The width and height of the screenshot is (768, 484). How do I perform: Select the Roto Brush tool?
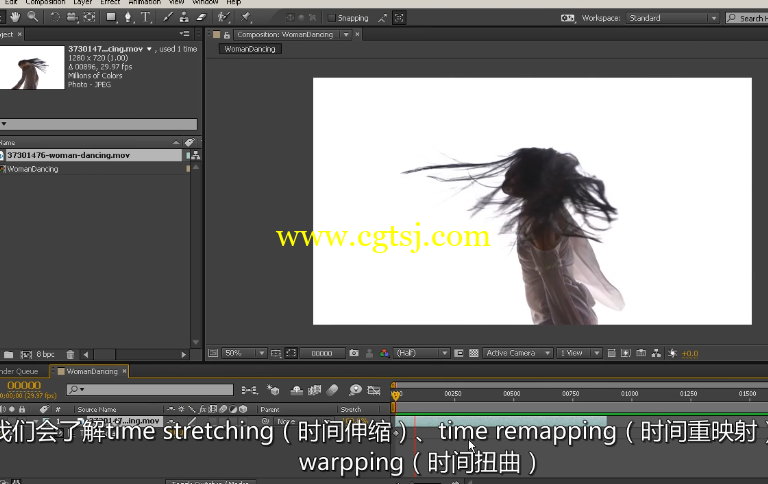pyautogui.click(x=224, y=17)
